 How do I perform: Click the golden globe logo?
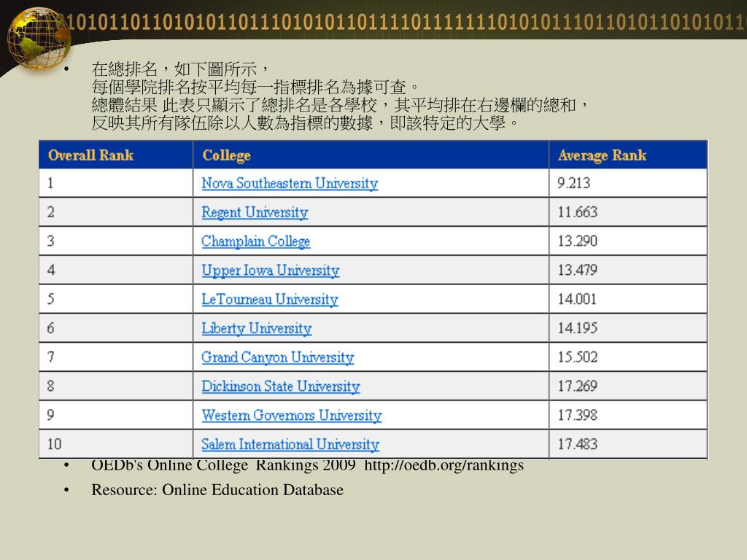tap(38, 38)
